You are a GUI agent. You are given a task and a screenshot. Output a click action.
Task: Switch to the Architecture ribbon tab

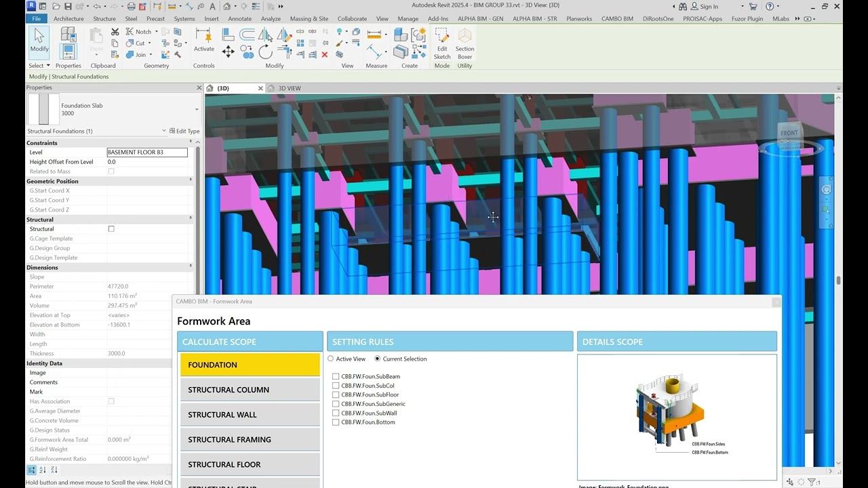pyautogui.click(x=68, y=19)
